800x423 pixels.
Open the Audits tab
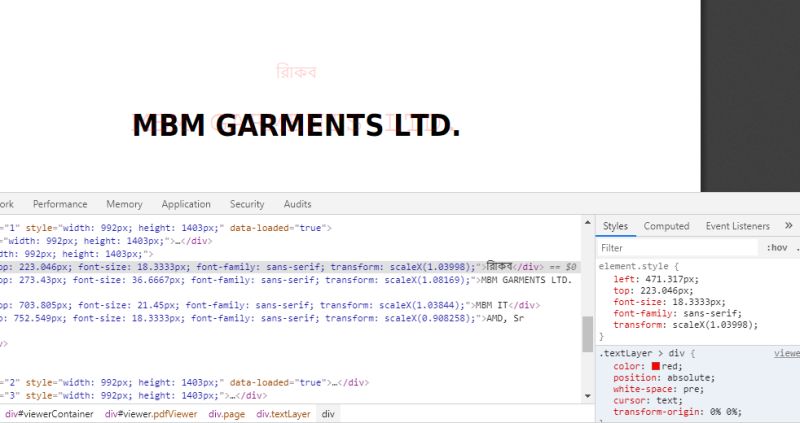(297, 204)
